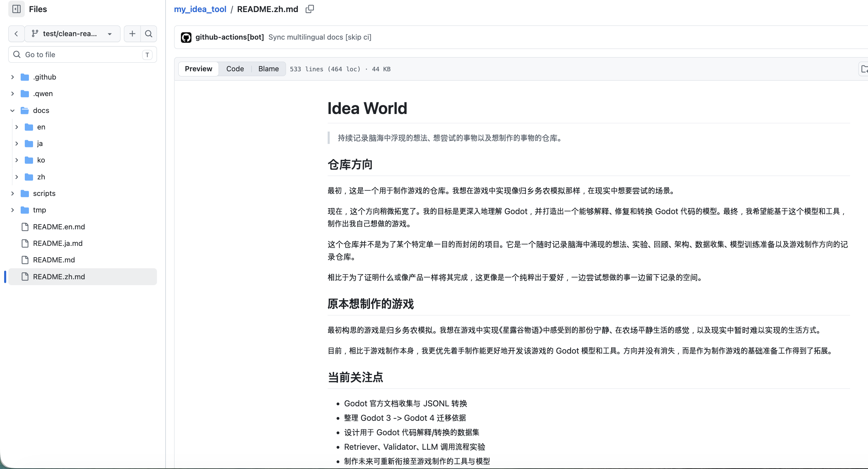Expand the tmp folder chevron

click(x=12, y=210)
